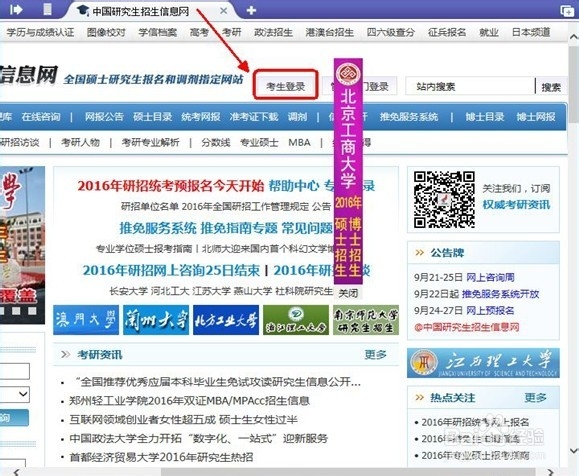Click the sidebar toggle arrow icon in tab bar
The width and height of the screenshot is (579, 476).
(16, 9)
